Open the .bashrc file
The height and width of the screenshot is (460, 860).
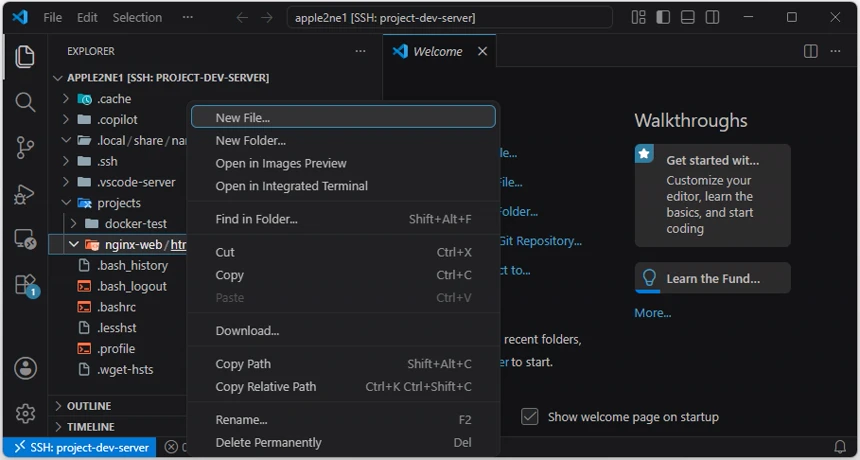[x=116, y=307]
